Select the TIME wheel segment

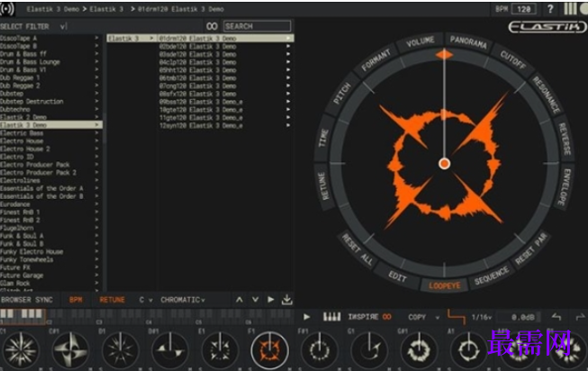click(323, 139)
